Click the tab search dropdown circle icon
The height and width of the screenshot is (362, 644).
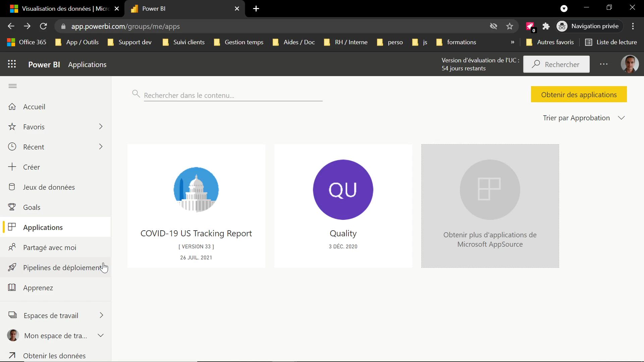click(x=564, y=9)
